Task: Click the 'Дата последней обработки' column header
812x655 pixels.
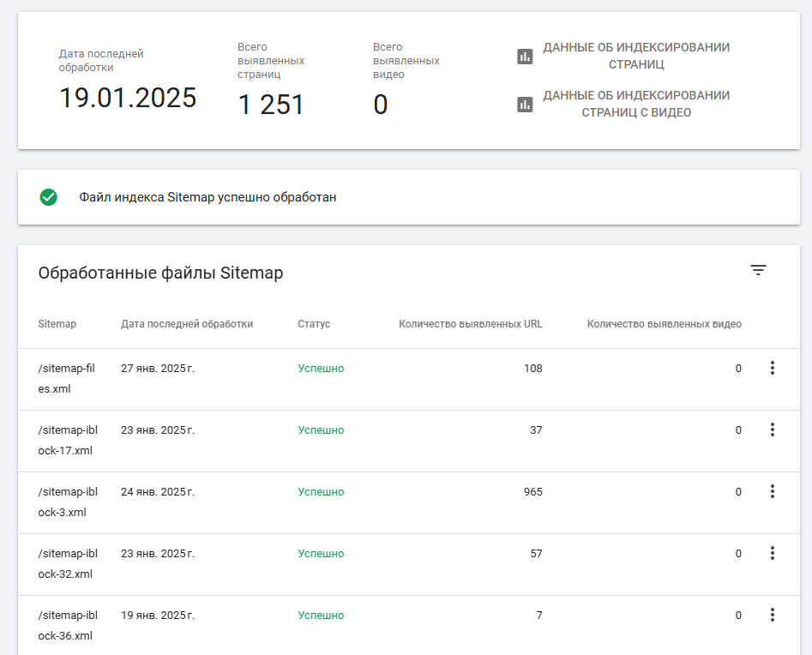Action: point(187,324)
